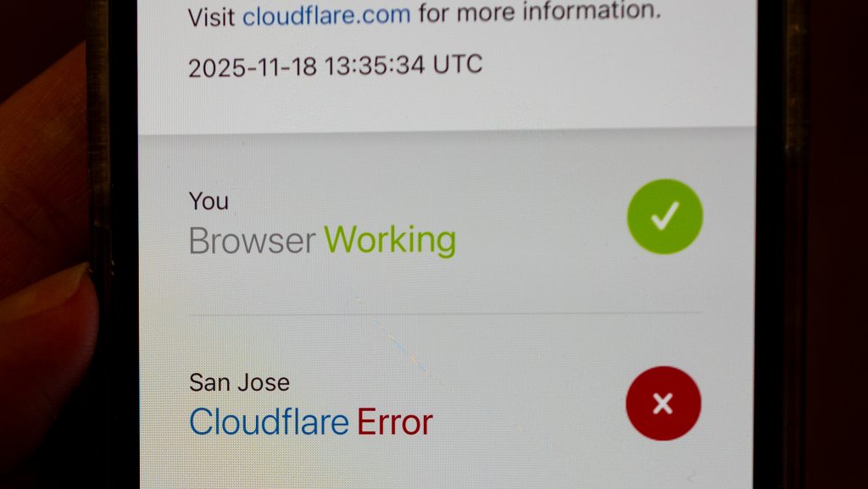
Task: Click the "San Jose" location heading
Action: point(239,382)
